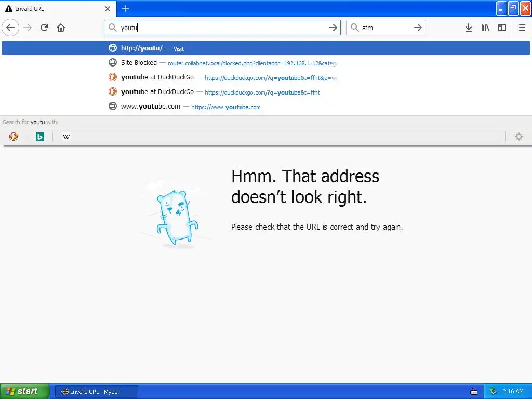Image resolution: width=532 pixels, height=399 pixels.
Task: Click the Search for youtu with label
Action: [x=31, y=122]
